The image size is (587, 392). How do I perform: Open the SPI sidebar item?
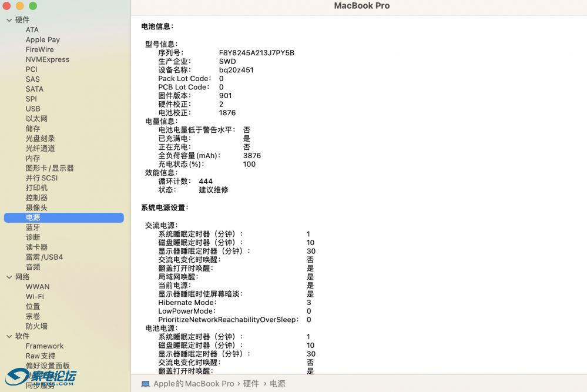31,99
